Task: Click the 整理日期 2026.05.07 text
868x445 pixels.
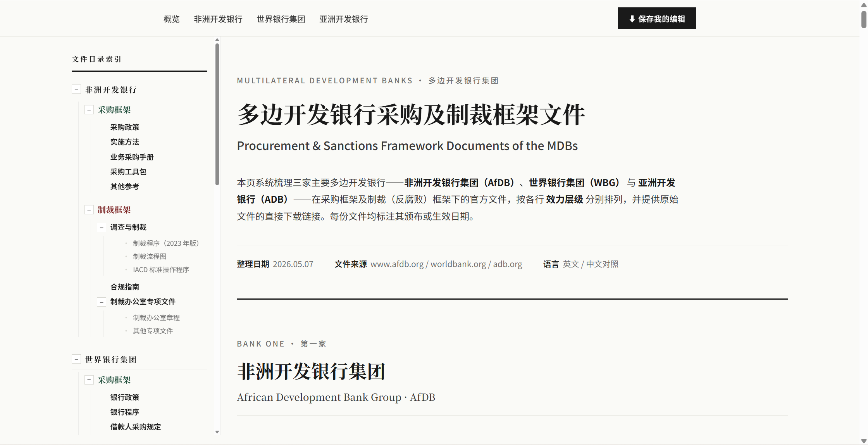Action: click(x=275, y=264)
